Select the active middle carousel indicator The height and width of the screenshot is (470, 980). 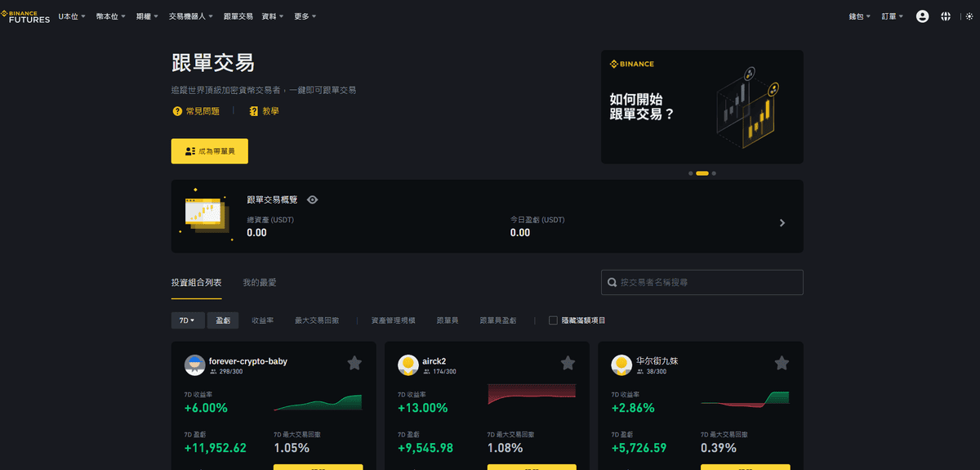(x=702, y=173)
